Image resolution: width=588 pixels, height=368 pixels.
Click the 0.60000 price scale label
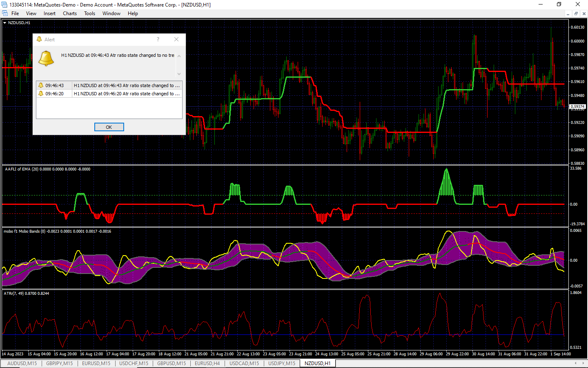(577, 41)
